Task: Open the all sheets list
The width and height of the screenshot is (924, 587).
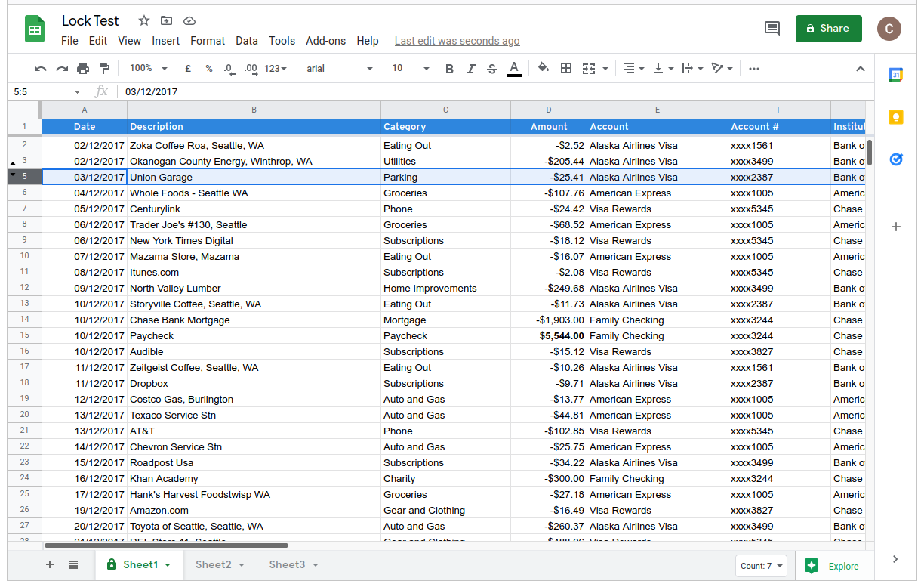Action: (x=73, y=564)
